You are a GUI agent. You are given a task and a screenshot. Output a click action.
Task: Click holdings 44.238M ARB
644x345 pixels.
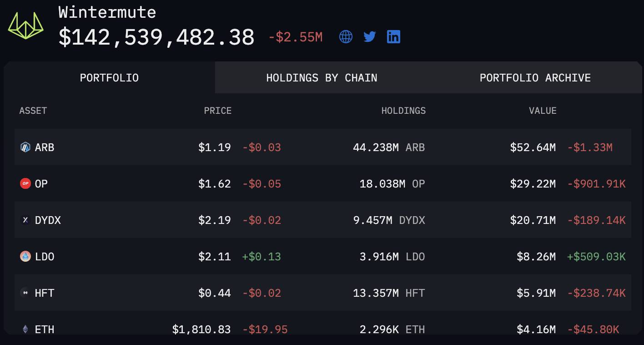click(389, 147)
